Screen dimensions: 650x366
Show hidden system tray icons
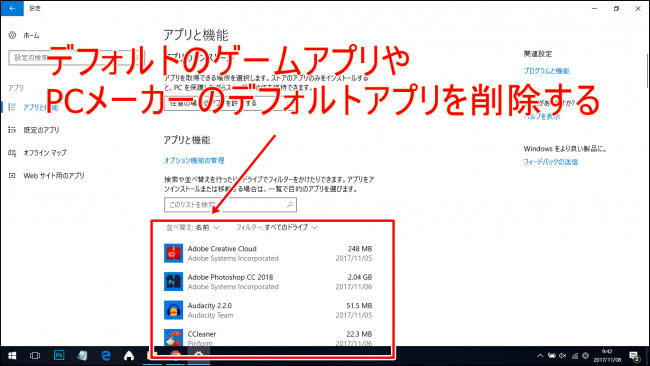tap(540, 356)
